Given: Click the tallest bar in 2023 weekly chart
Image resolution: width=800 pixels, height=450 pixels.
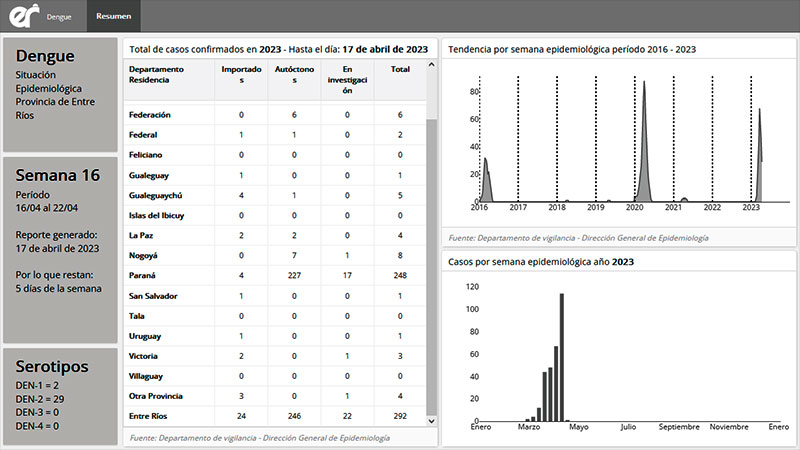Looking at the screenshot, I should (562, 355).
